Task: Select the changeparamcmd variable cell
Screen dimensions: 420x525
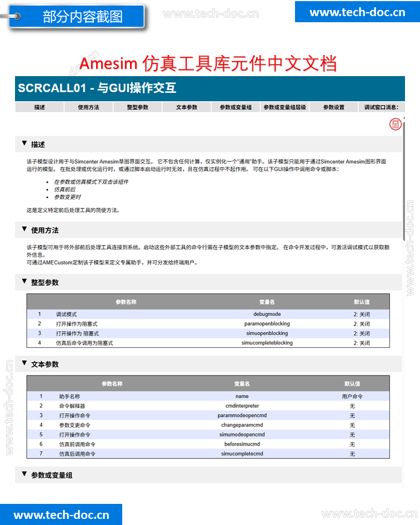Action: 242,425
